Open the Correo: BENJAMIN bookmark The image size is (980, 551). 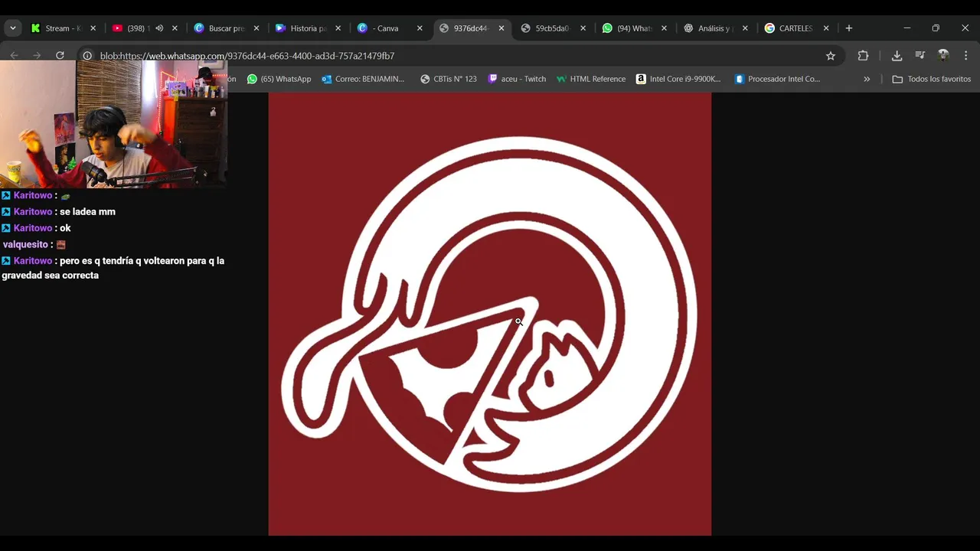tap(363, 79)
